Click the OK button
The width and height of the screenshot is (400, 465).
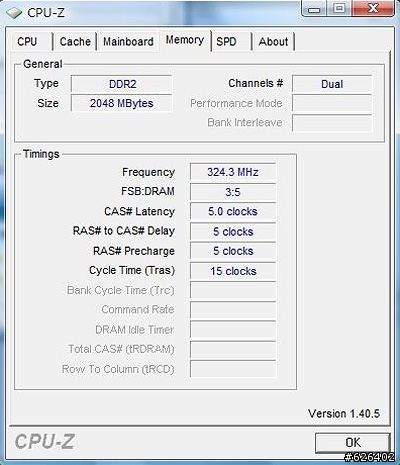[353, 443]
